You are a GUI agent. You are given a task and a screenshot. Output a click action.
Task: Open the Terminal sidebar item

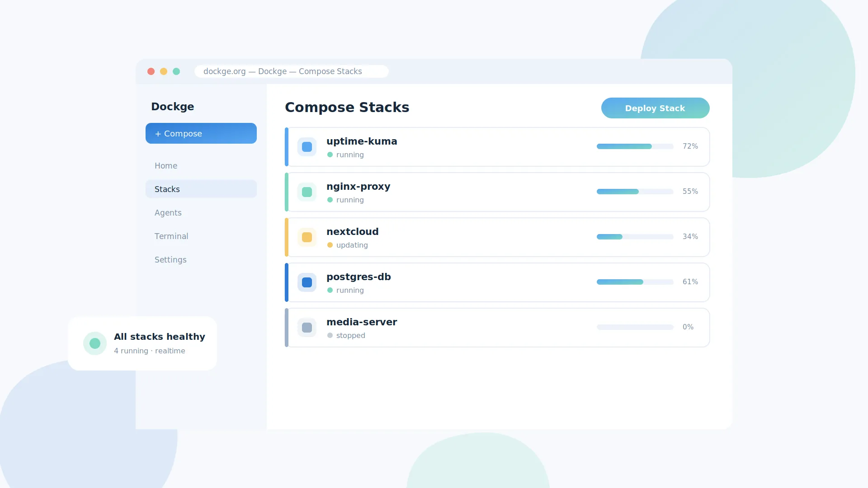[x=201, y=236]
